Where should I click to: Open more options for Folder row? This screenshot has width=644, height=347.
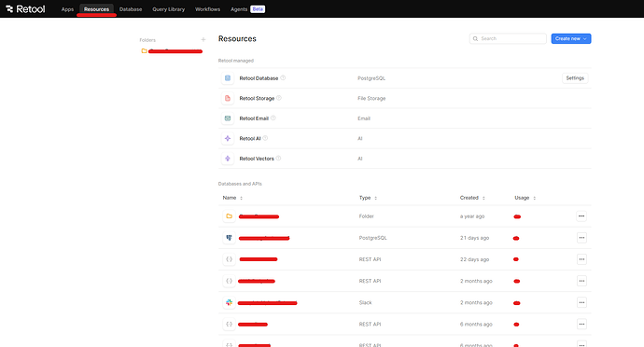point(581,216)
